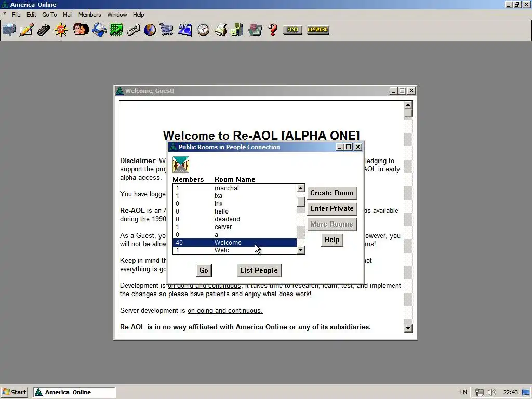Click room list scrollbar down arrow

tap(301, 250)
